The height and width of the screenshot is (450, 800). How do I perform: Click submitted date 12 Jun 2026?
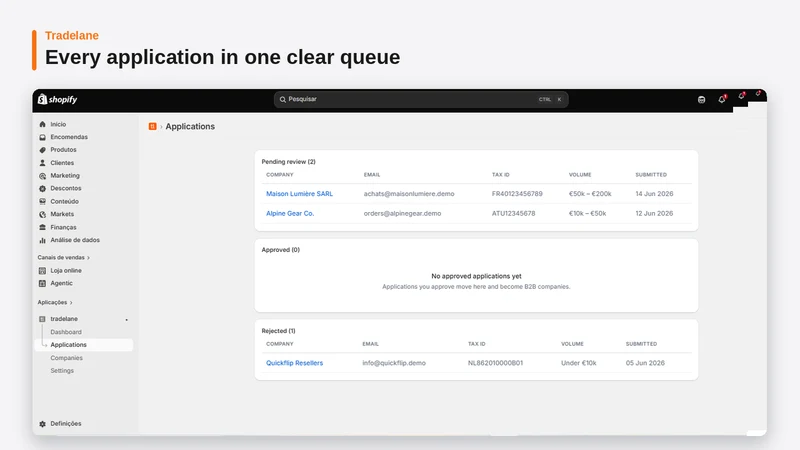point(654,213)
